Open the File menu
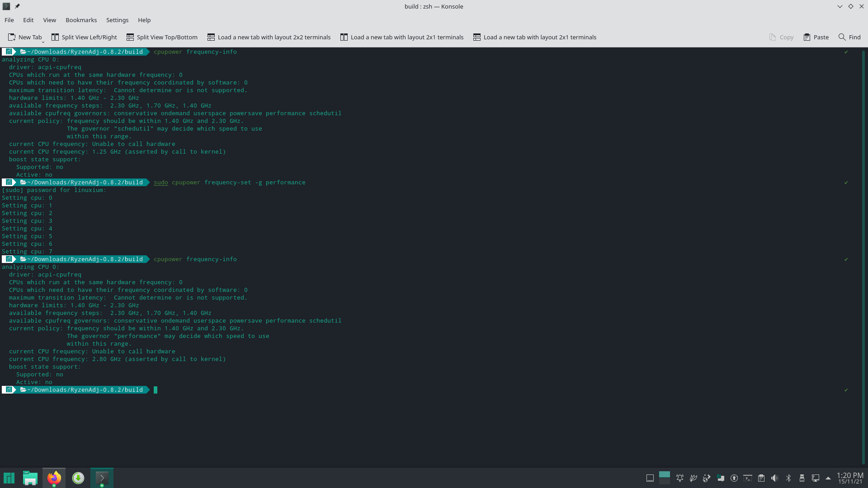The height and width of the screenshot is (488, 868). pos(9,20)
